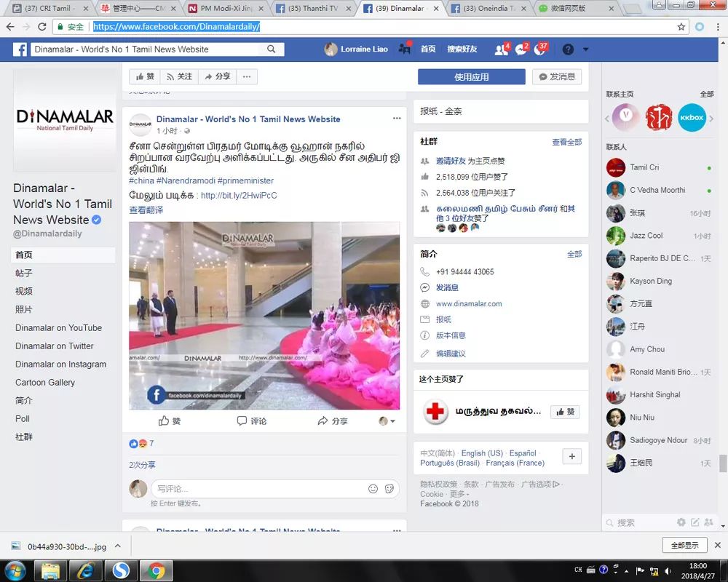Click 编辑建议 edit suggestion link
This screenshot has height=582, width=728.
click(451, 354)
